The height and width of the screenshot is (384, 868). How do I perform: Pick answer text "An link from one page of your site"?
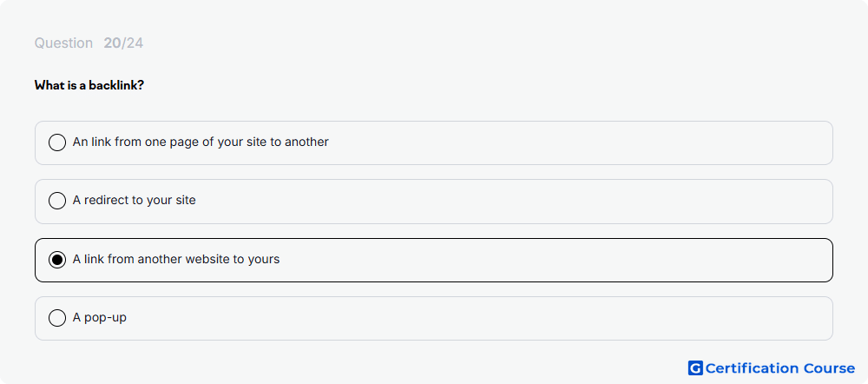170,142
